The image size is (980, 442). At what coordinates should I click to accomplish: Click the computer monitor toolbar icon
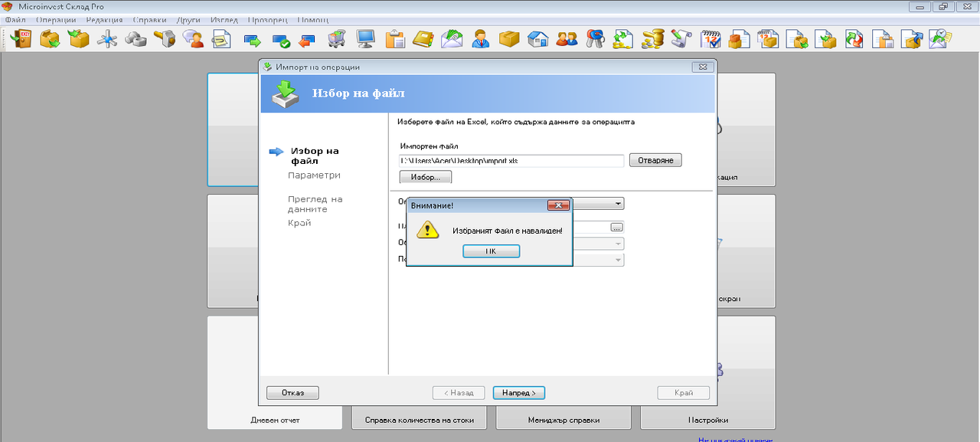pyautogui.click(x=365, y=38)
